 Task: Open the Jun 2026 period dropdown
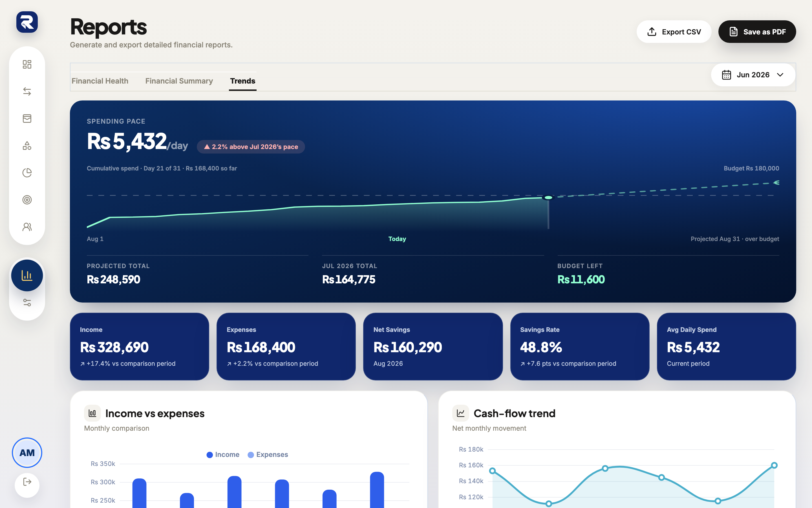pyautogui.click(x=753, y=75)
